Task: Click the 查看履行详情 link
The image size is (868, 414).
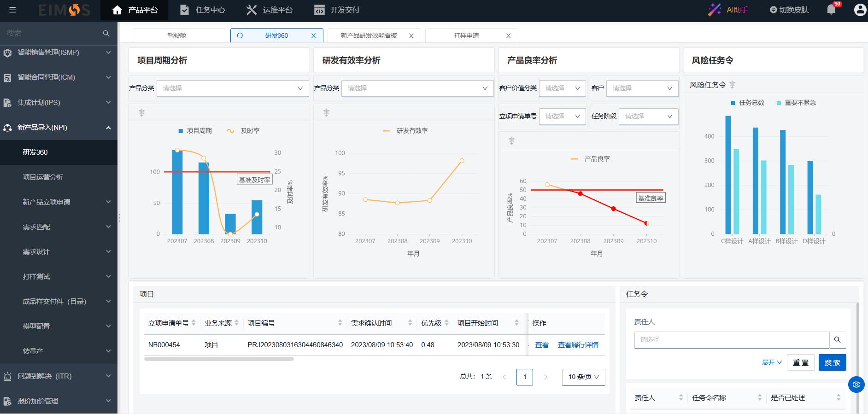Action: click(578, 345)
